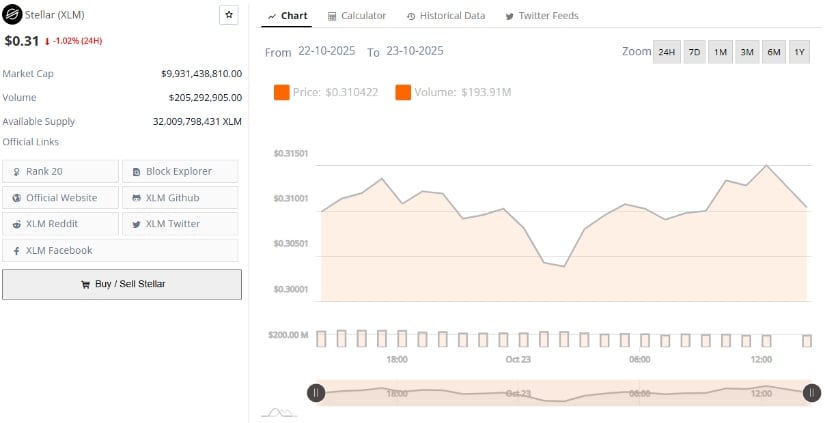Set zoom range to 1M
This screenshot has width=825, height=423.
(x=720, y=52)
